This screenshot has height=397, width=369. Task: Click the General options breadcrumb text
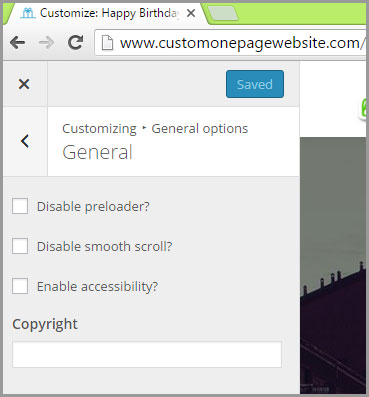tap(200, 129)
